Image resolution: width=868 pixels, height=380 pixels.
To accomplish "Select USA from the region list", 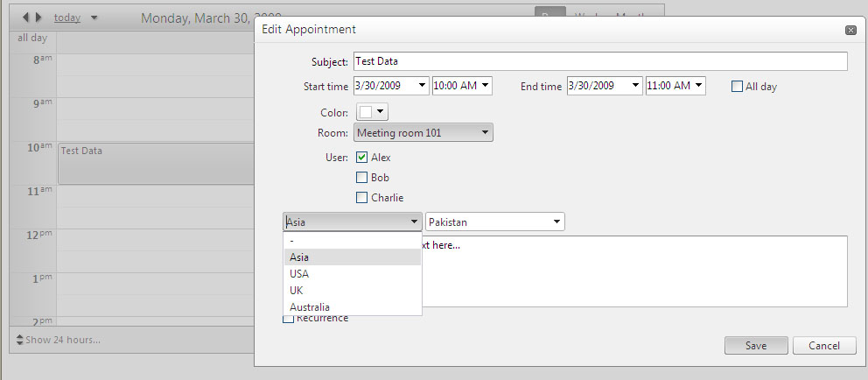I will [x=299, y=274].
